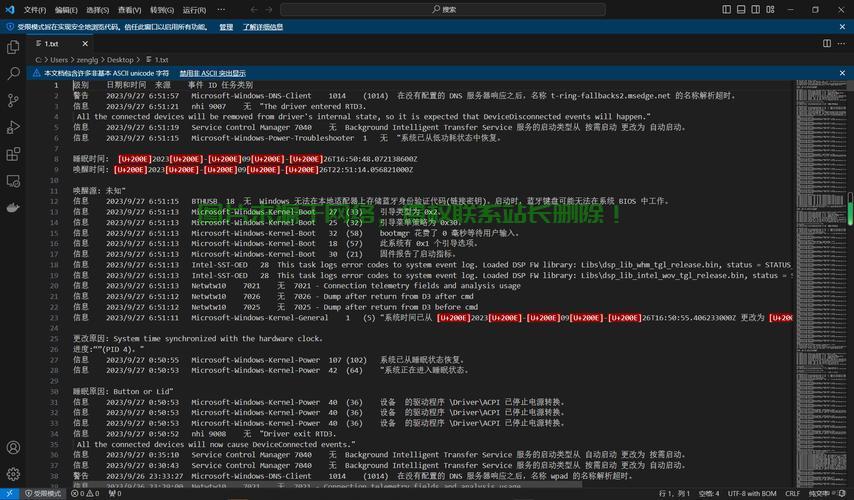
Task: Click '更改原因: System time synchronized' line
Action: tap(198, 338)
